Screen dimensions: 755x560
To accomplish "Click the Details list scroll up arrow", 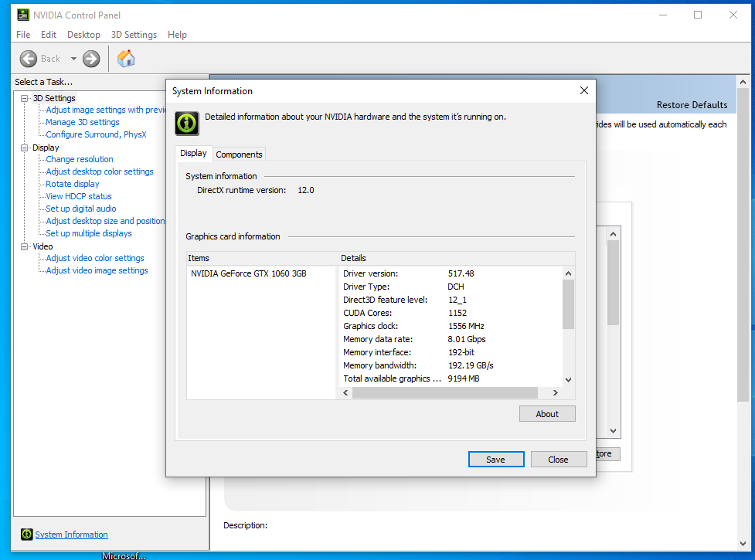I will pyautogui.click(x=568, y=273).
